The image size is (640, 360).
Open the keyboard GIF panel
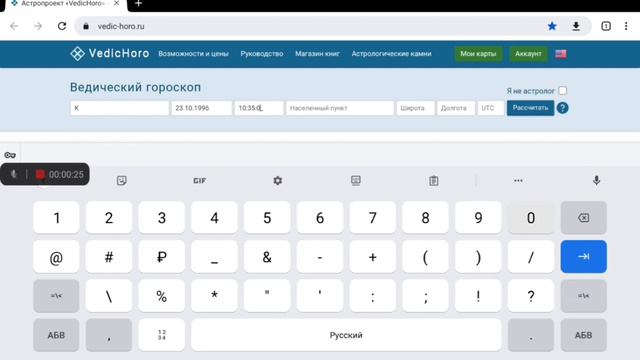click(200, 180)
